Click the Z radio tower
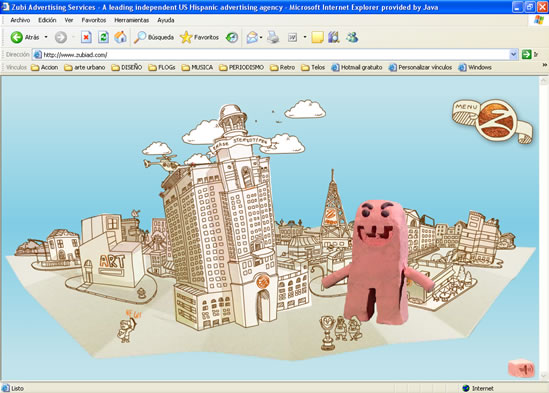 (x=332, y=207)
